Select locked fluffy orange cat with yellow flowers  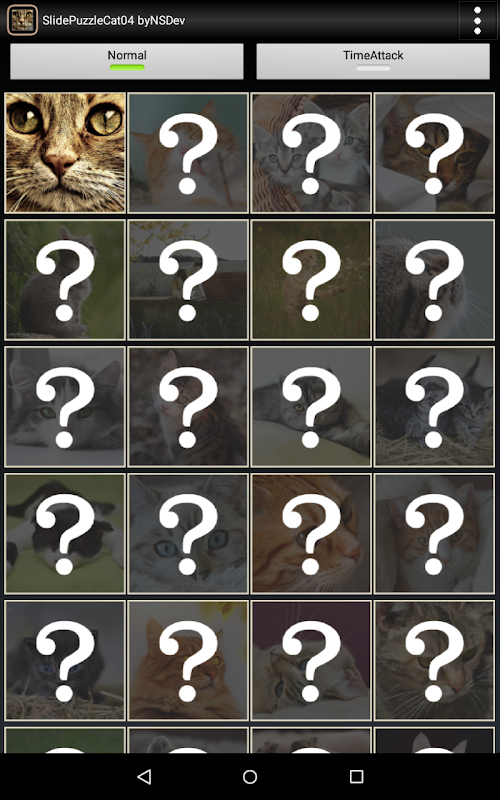[188, 661]
